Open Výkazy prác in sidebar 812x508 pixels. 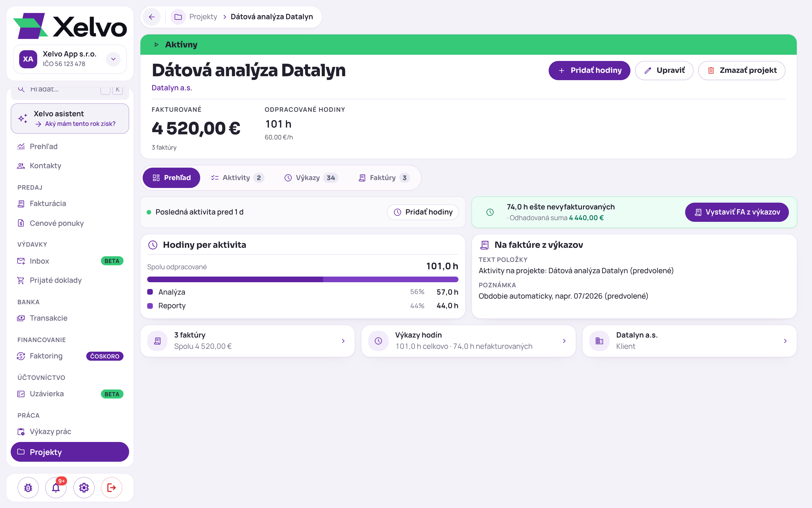pyautogui.click(x=70, y=432)
